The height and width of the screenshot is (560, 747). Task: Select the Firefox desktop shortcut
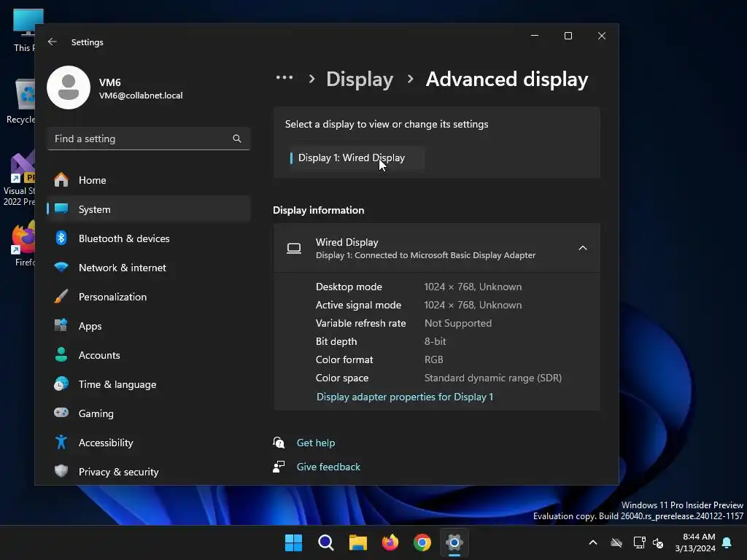pyautogui.click(x=23, y=243)
